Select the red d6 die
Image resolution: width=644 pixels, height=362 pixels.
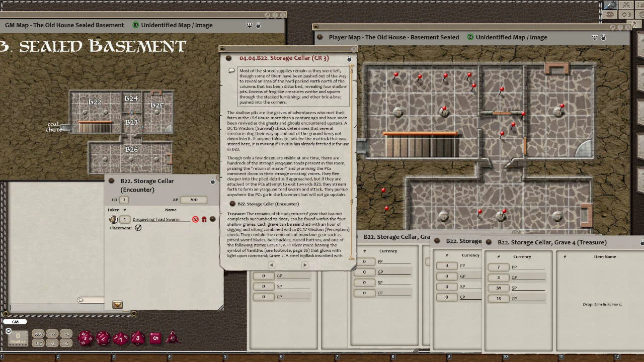[x=155, y=338]
